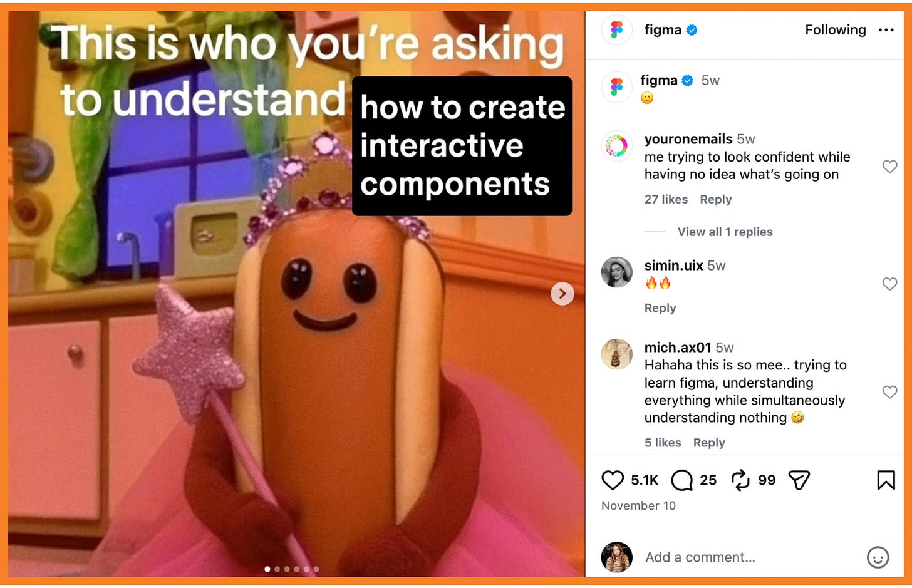This screenshot has width=912, height=588.
Task: Jump to second slide via carousel dot
Action: [x=277, y=569]
